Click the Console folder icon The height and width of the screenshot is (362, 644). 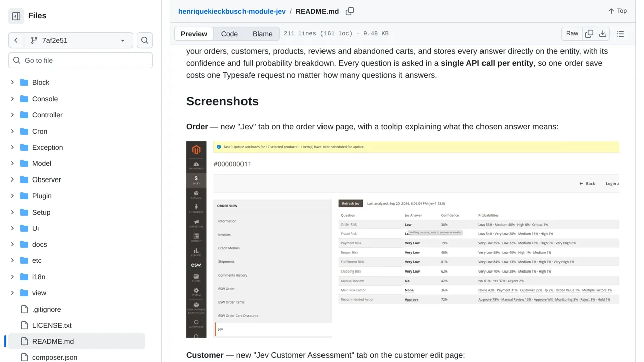tap(24, 99)
